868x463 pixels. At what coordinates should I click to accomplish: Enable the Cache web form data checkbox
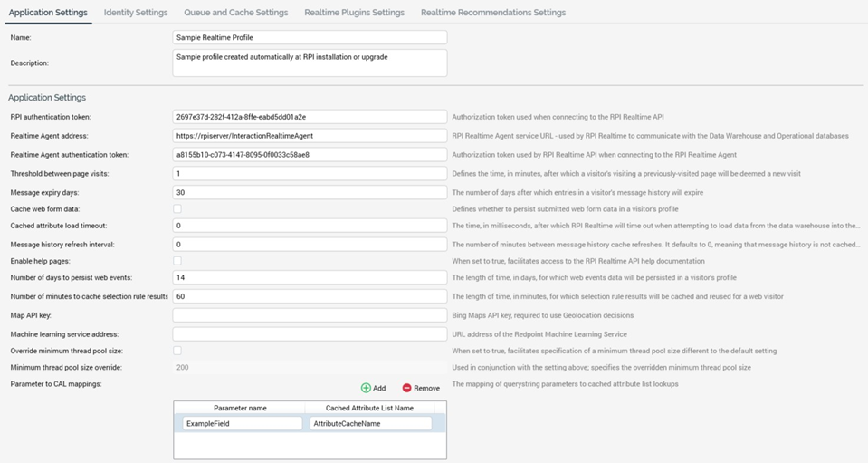177,209
